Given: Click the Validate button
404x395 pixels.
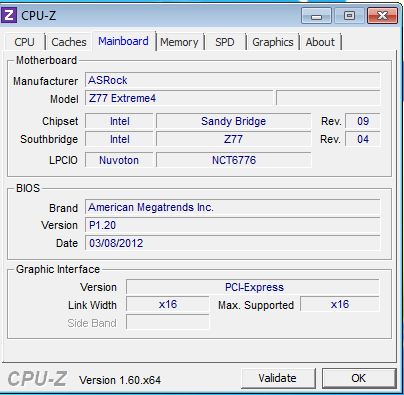Looking at the screenshot, I should pos(278,378).
